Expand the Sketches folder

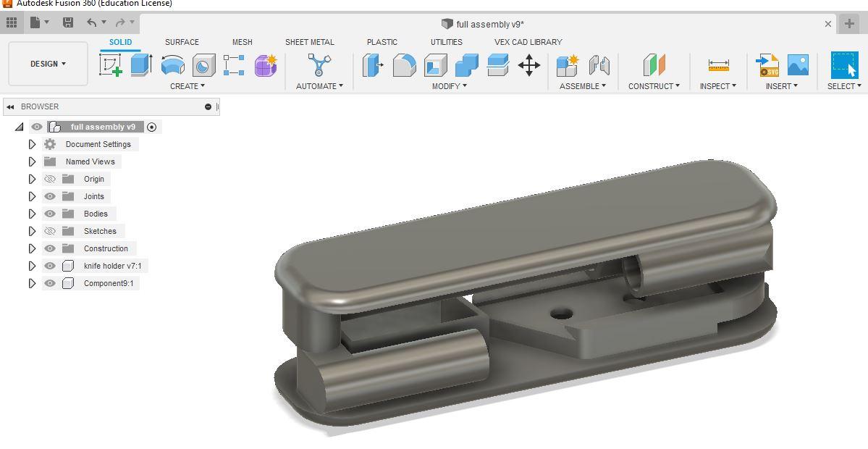point(32,231)
